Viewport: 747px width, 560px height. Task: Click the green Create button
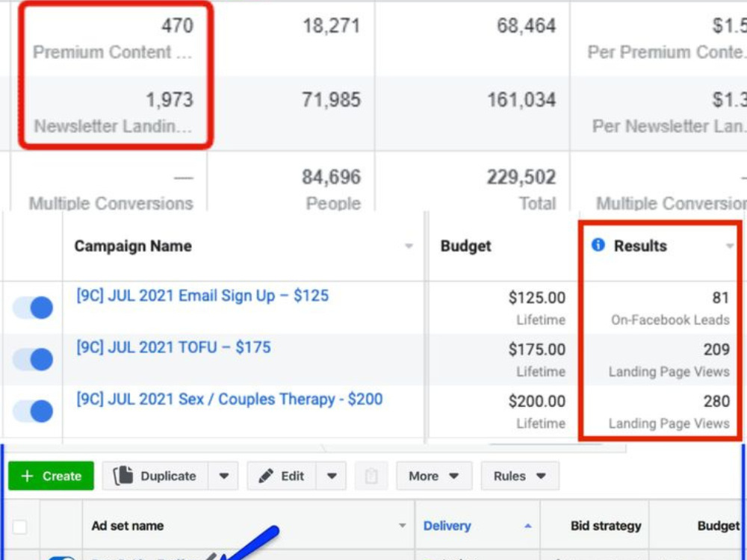point(51,476)
